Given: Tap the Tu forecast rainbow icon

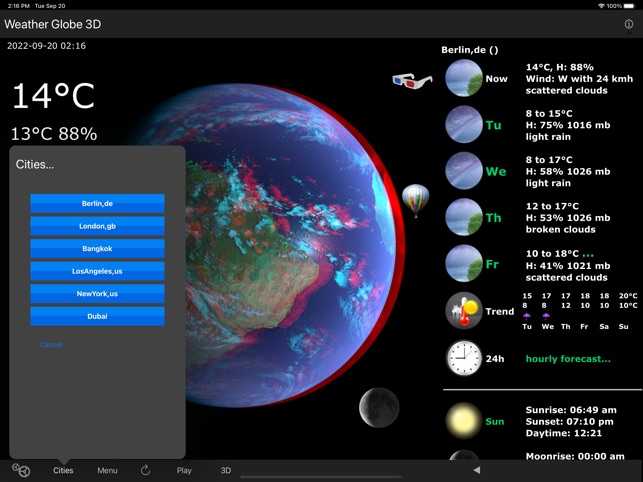Looking at the screenshot, I should point(464,124).
